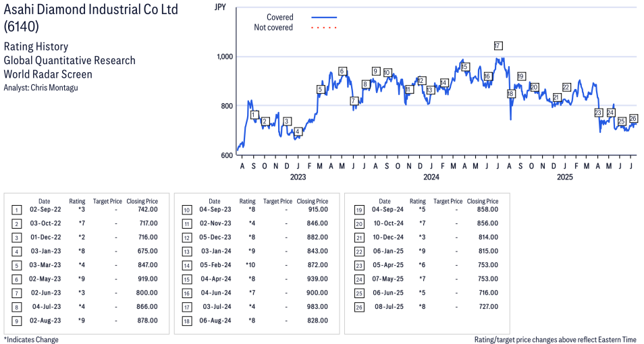This screenshot has width=644, height=344.
Task: Click the numbered box for the 03-Jan-23 row
Action: (x=16, y=252)
